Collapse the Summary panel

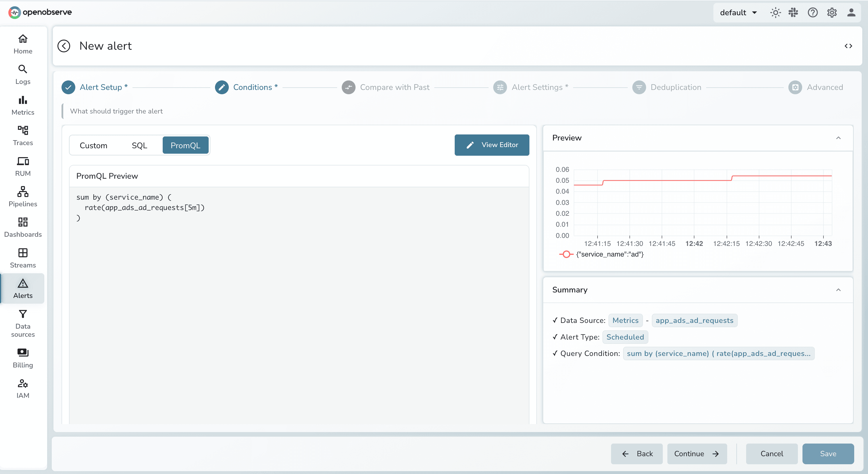tap(839, 290)
